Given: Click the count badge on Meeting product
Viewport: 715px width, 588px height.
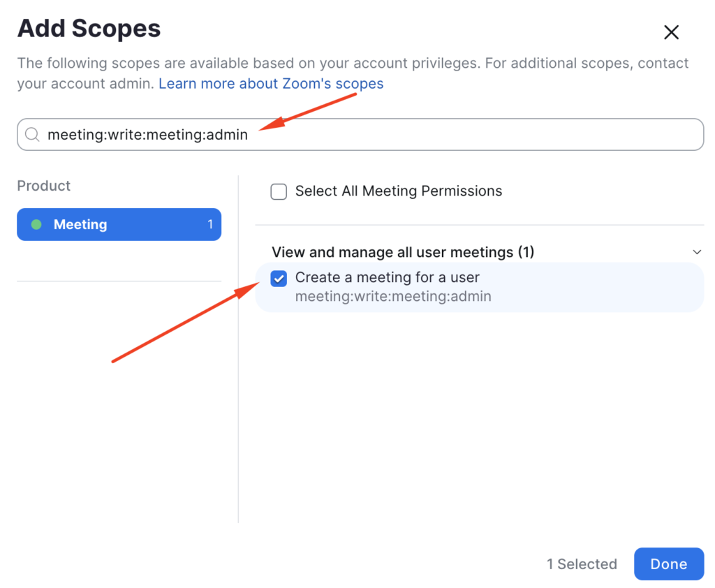Looking at the screenshot, I should 210,224.
